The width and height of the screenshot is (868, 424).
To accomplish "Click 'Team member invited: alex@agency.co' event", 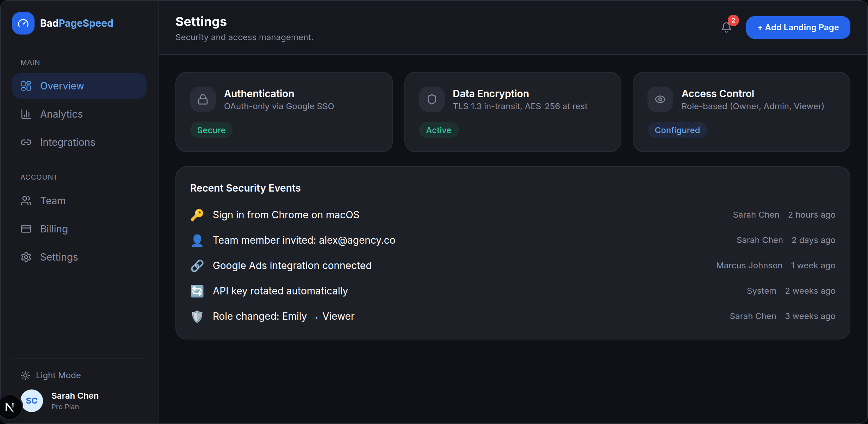I will tap(304, 240).
